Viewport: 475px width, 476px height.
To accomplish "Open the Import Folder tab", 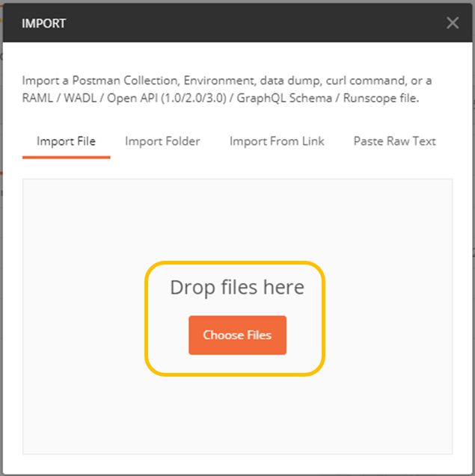I will coord(162,141).
